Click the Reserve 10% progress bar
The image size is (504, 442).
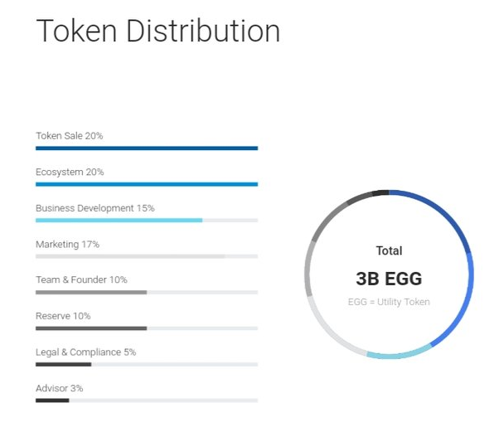147,328
